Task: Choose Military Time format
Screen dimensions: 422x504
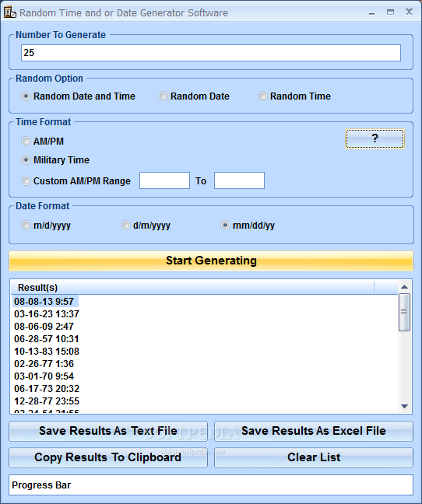Action: coord(55,159)
